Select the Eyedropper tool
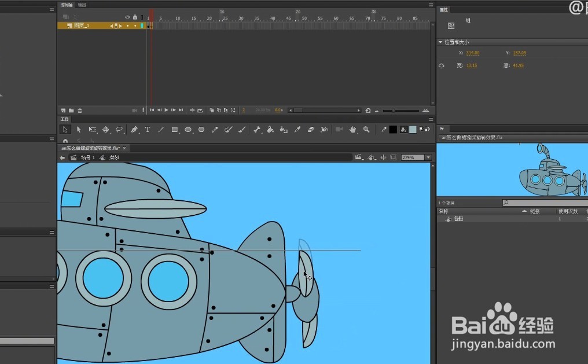Screen dimensions: 588x364 [297, 129]
